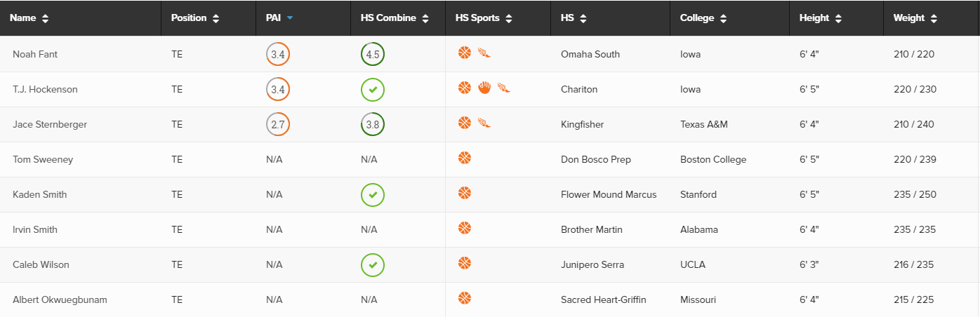Viewport: 980px width, 317px height.
Task: Click Noah Fant's 3.4 PAI score ring
Action: click(278, 54)
